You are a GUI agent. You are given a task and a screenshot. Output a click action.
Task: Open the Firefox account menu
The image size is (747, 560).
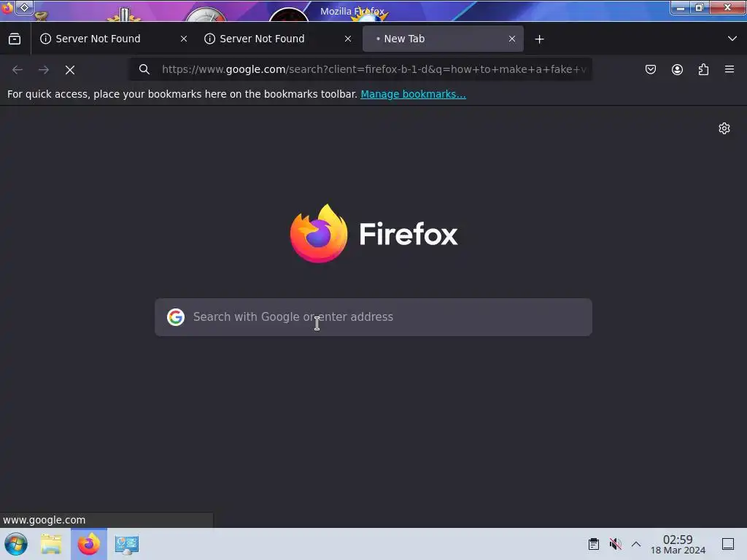pos(677,69)
